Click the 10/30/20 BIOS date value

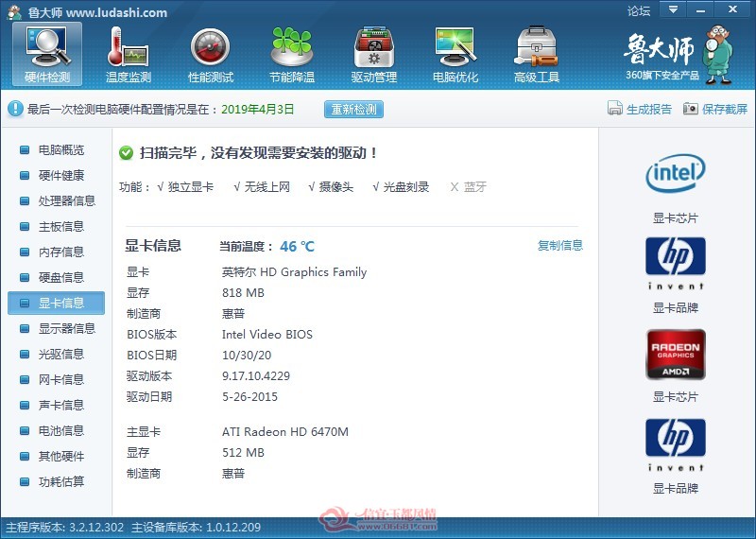(x=247, y=356)
